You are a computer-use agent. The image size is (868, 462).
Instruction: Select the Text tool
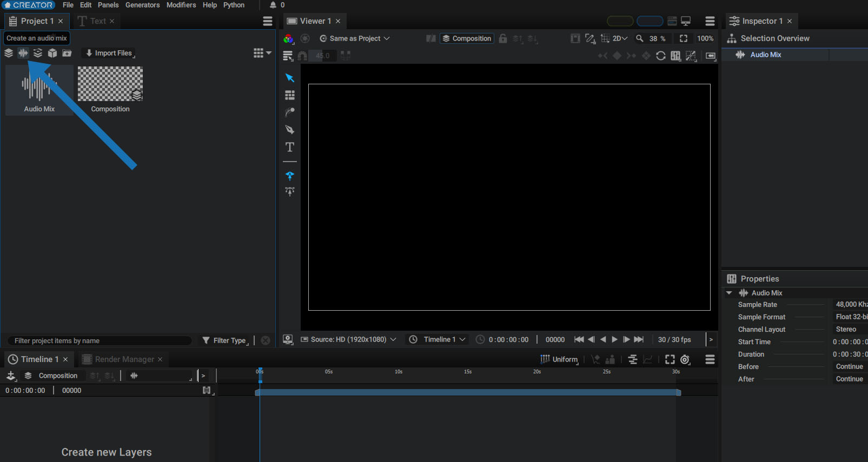point(290,147)
